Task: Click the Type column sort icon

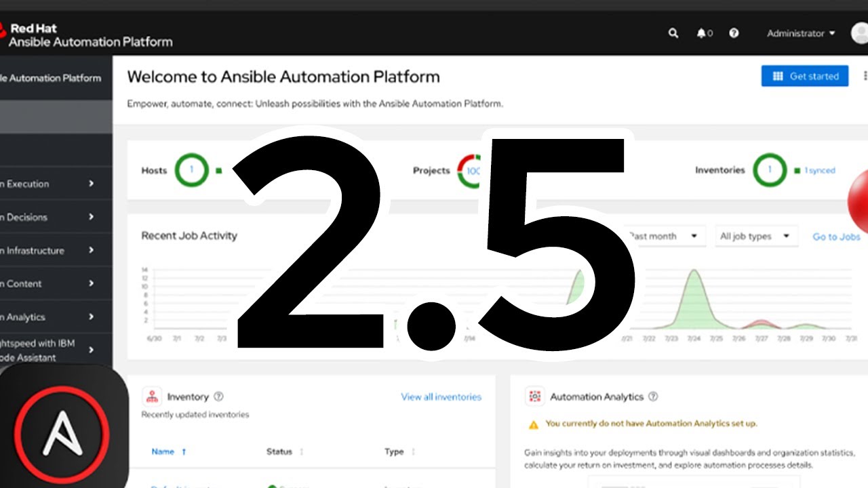Action: 413,451
